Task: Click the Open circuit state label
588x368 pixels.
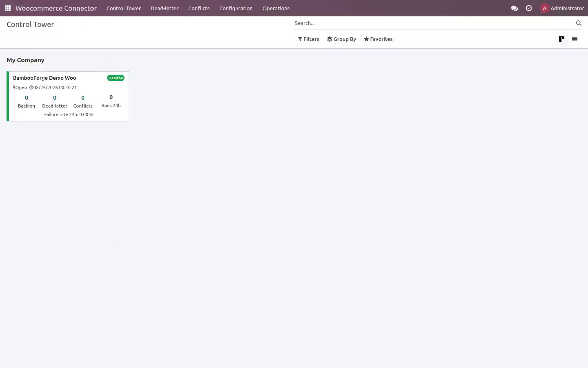Action: tap(20, 88)
